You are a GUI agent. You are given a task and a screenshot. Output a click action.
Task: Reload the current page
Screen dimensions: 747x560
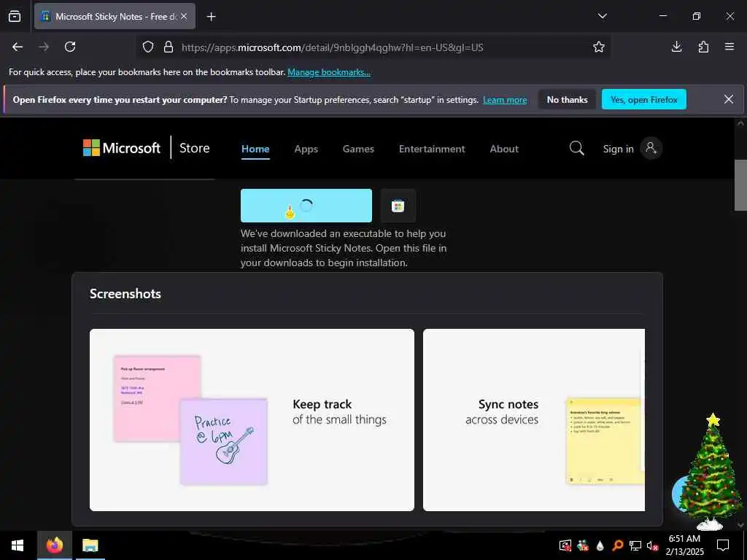[70, 47]
